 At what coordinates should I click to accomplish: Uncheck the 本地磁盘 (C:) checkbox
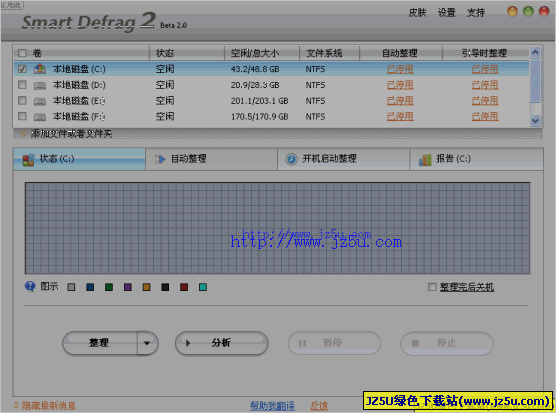click(x=22, y=69)
